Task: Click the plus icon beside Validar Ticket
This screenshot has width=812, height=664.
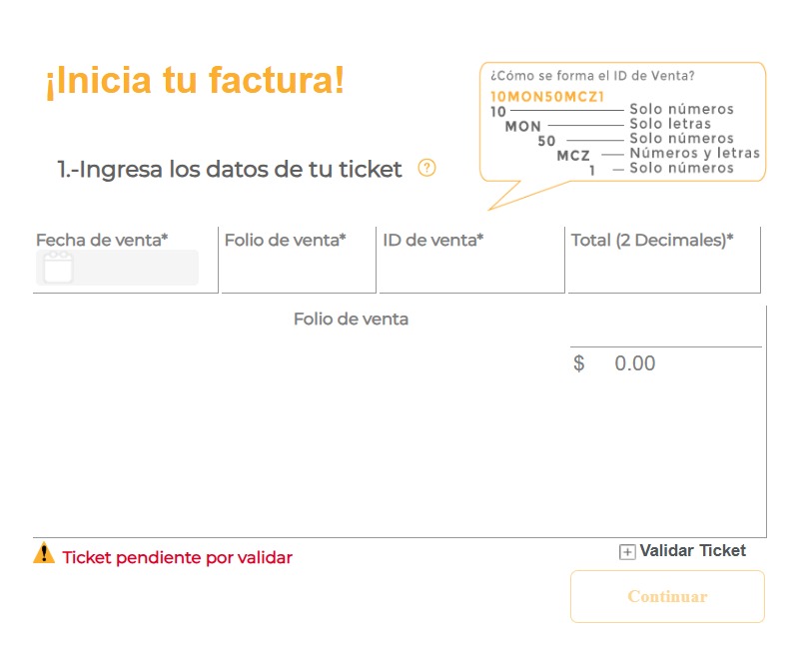Action: click(x=627, y=552)
